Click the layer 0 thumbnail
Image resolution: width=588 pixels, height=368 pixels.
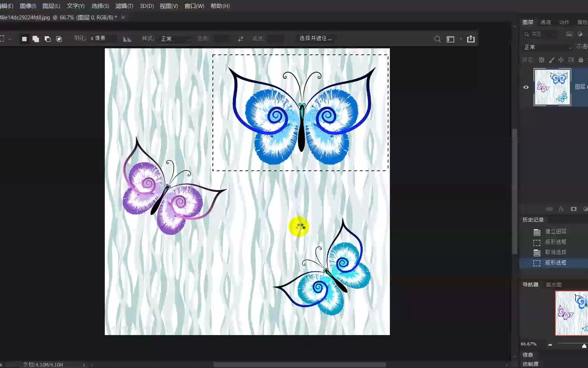point(552,87)
